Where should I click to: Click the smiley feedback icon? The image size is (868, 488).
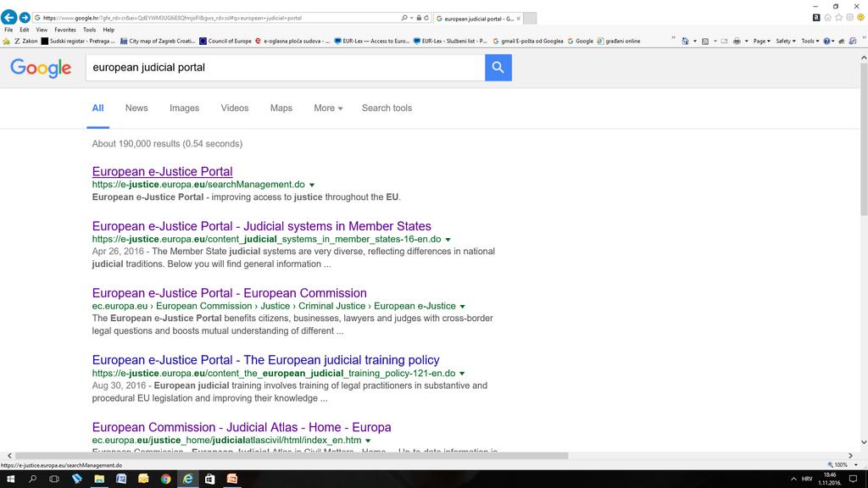point(861,18)
